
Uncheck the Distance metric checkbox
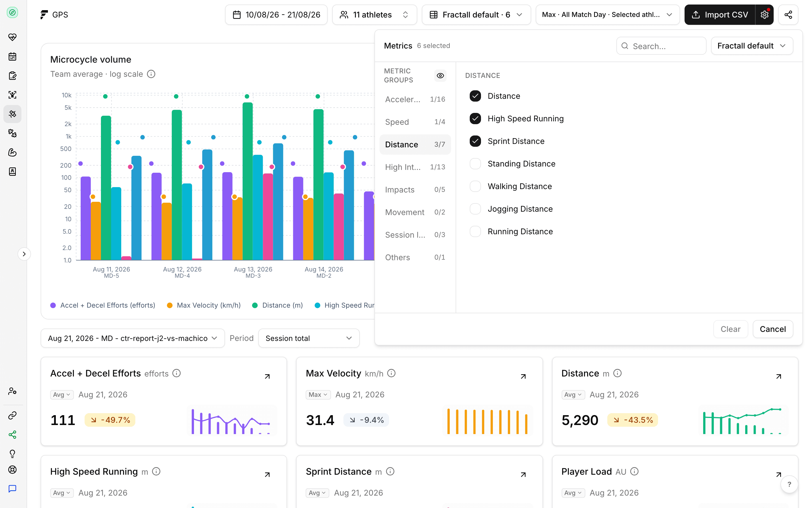coord(475,96)
